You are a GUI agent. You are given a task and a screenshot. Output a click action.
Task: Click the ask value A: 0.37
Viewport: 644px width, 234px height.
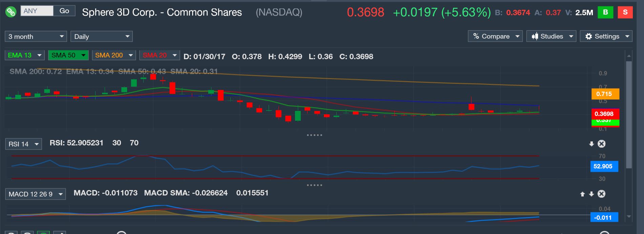(548, 13)
